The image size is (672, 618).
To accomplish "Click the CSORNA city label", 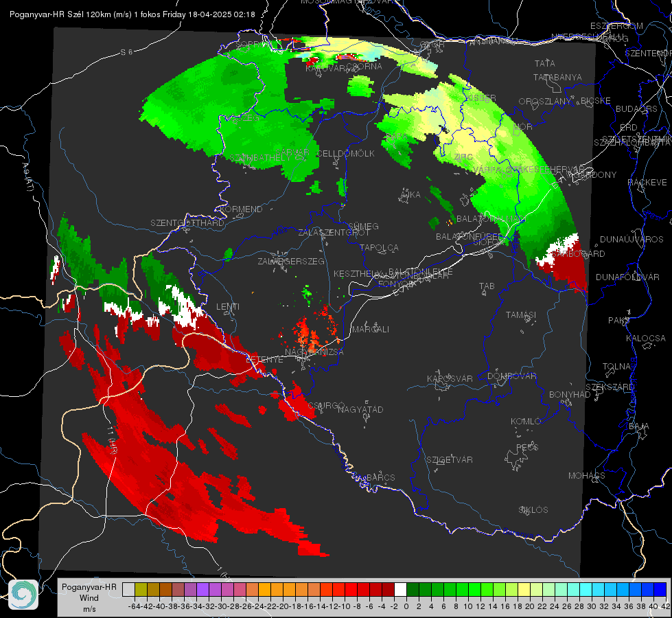I will [x=364, y=67].
